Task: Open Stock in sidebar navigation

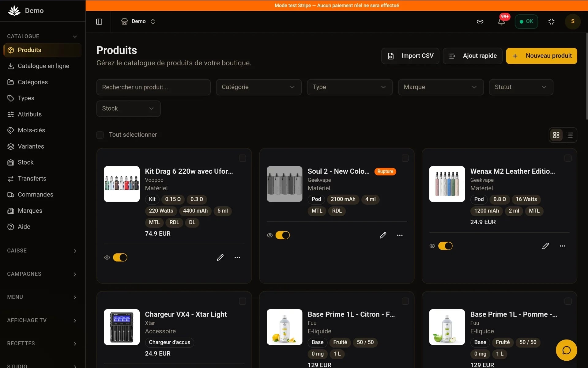Action: [42, 162]
